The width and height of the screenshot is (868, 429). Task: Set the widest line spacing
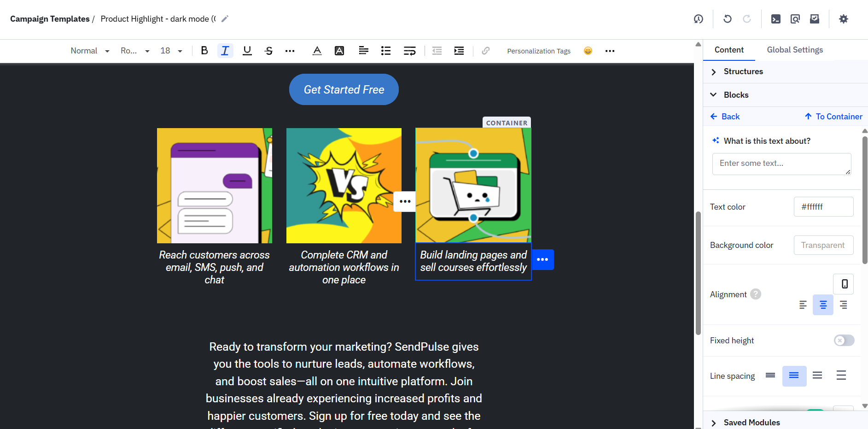click(x=841, y=376)
